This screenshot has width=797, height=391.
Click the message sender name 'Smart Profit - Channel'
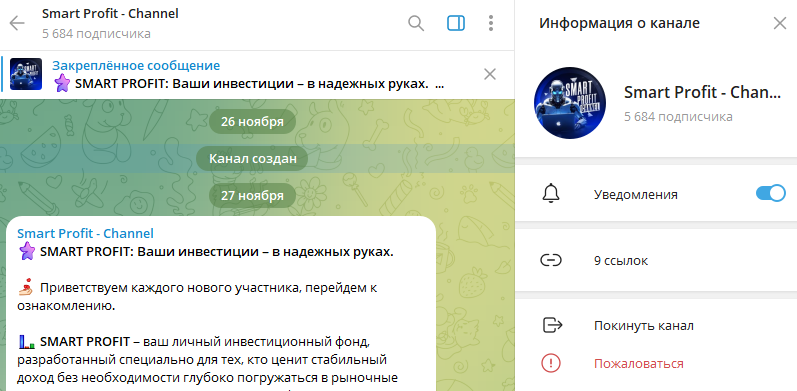coord(85,233)
